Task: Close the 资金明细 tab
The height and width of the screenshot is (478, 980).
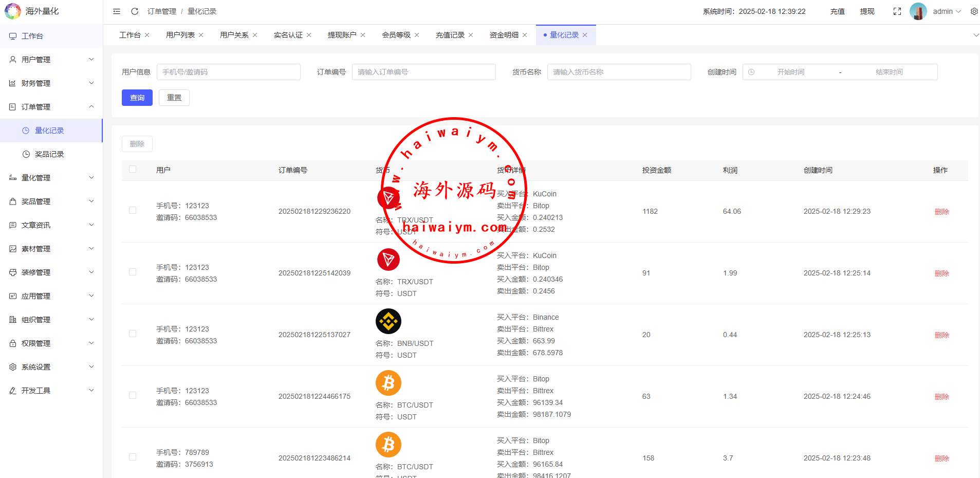Action: click(x=525, y=35)
